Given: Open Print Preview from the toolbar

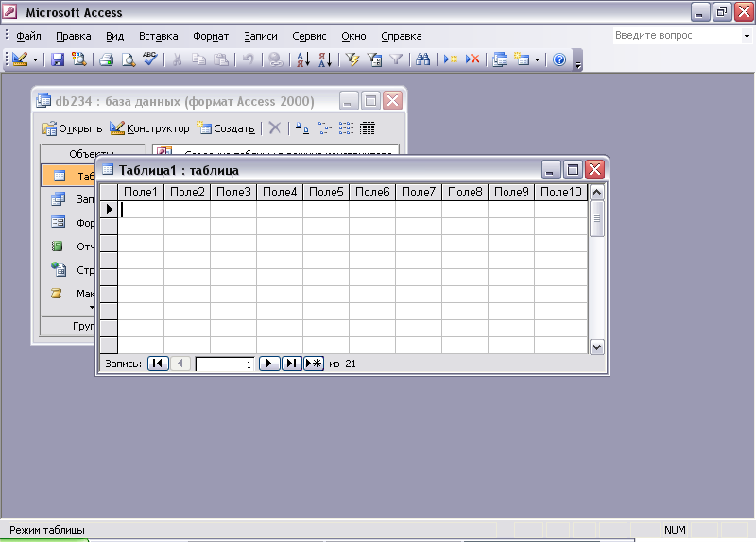Looking at the screenshot, I should coord(129,59).
